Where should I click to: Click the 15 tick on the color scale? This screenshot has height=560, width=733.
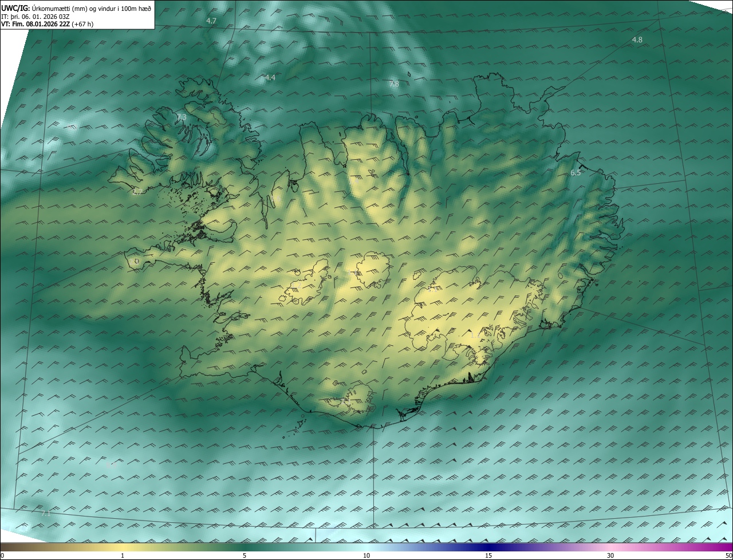click(x=488, y=555)
